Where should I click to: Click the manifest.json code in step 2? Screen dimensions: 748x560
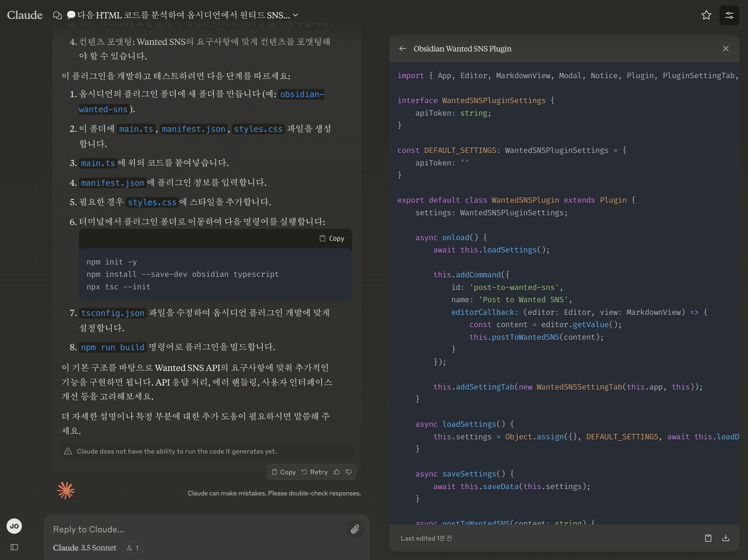point(193,129)
